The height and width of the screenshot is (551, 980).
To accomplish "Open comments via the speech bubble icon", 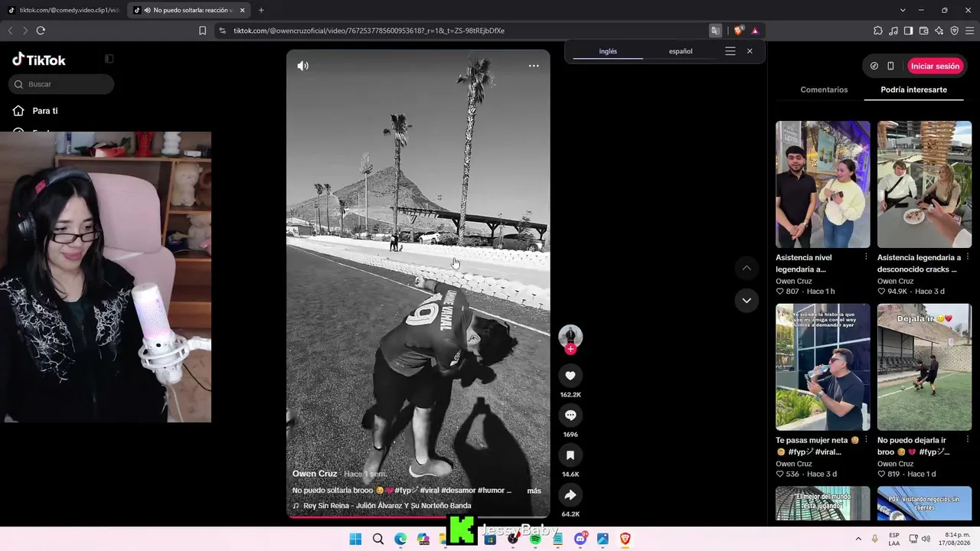I will [x=570, y=416].
